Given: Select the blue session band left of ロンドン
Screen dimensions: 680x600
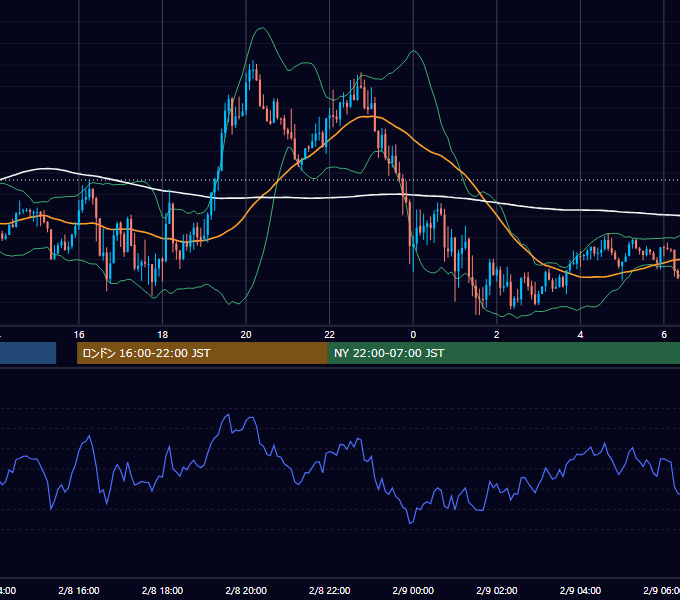Looking at the screenshot, I should (x=28, y=353).
